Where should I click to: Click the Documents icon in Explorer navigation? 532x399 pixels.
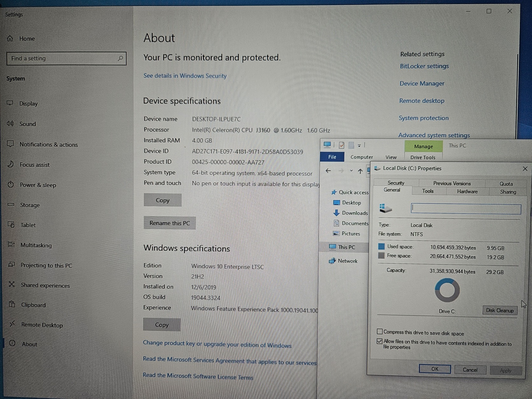336,223
